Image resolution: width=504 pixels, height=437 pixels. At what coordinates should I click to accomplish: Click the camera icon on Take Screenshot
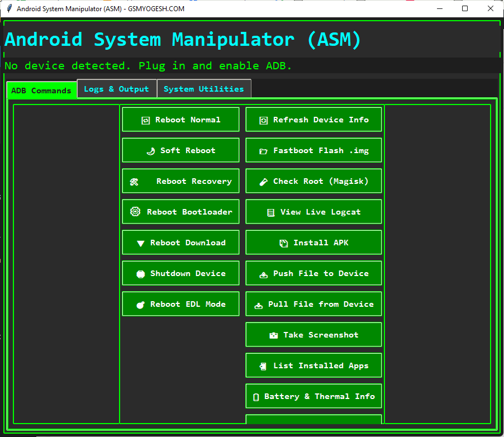click(x=273, y=334)
